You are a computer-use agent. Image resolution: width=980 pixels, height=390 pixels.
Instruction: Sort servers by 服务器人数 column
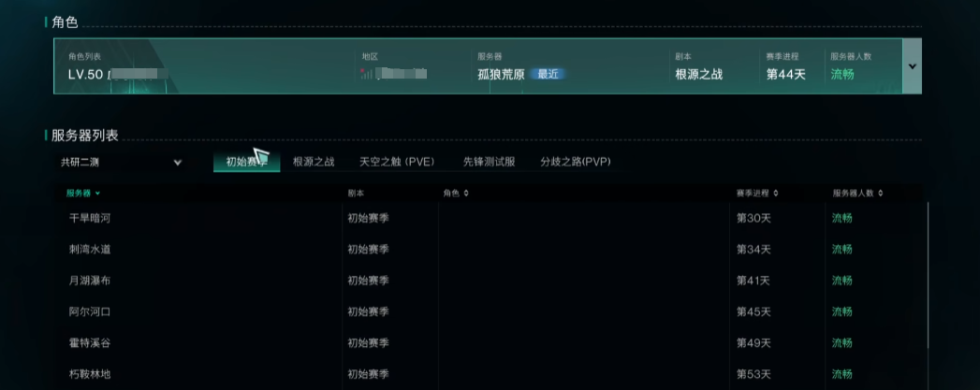pyautogui.click(x=880, y=194)
